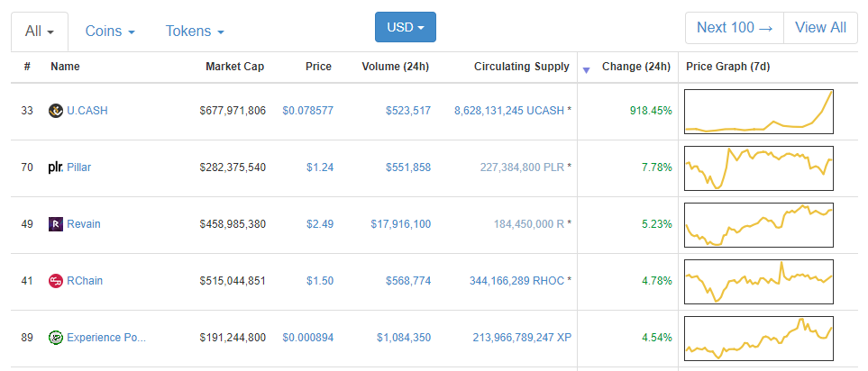Click RChain's circulating supply link
868x371 pixels.
click(x=516, y=281)
